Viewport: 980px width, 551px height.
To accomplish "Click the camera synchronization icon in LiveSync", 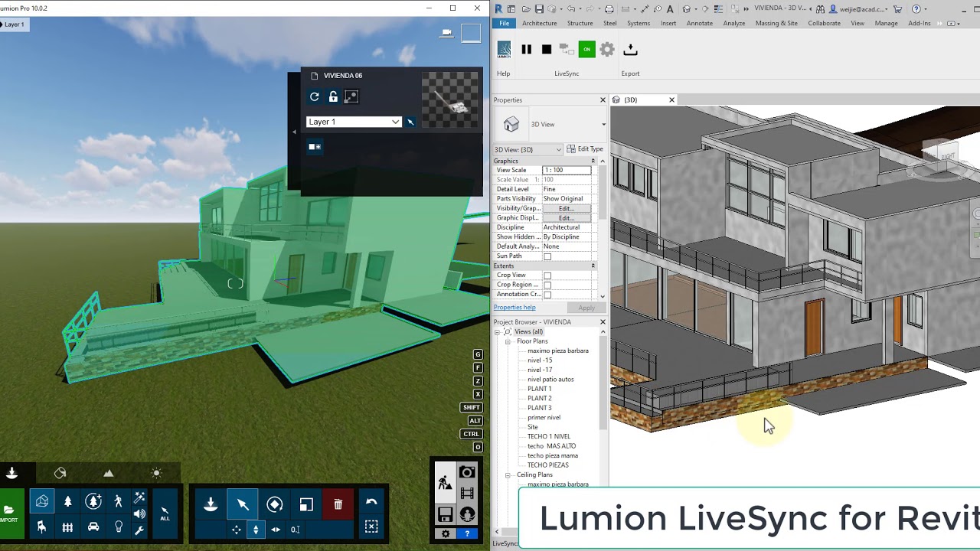I will (567, 50).
